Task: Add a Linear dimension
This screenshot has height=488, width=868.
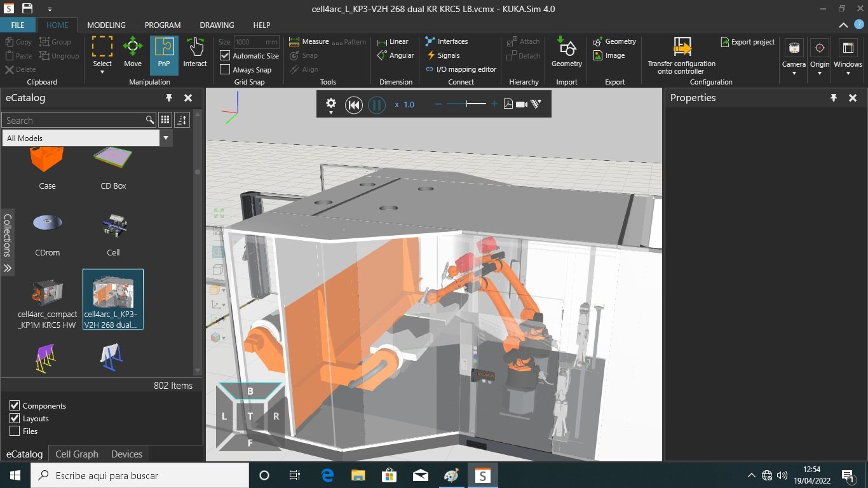Action: [393, 41]
